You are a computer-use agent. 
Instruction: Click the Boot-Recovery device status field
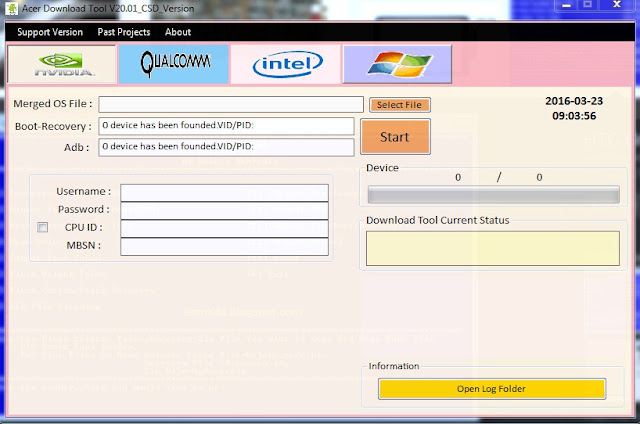[226, 126]
